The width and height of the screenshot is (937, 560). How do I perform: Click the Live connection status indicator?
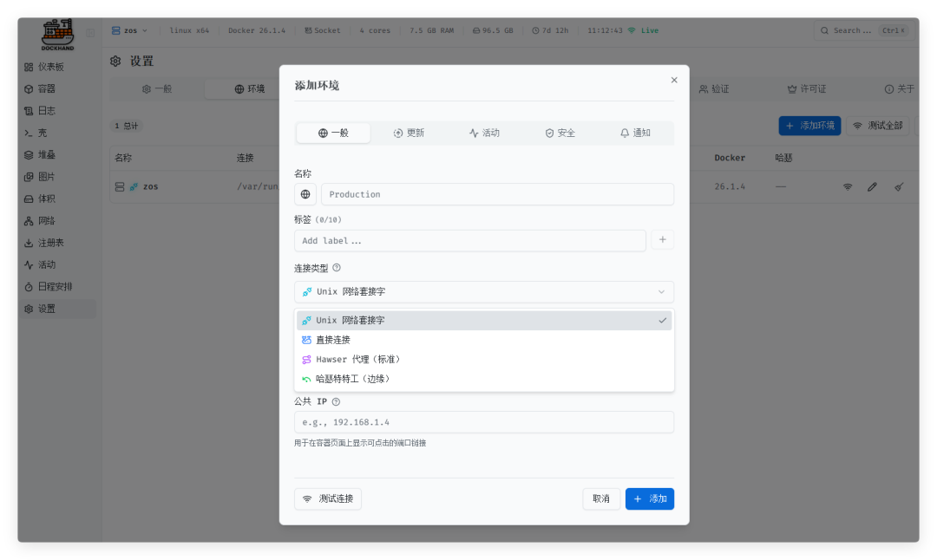pyautogui.click(x=643, y=30)
